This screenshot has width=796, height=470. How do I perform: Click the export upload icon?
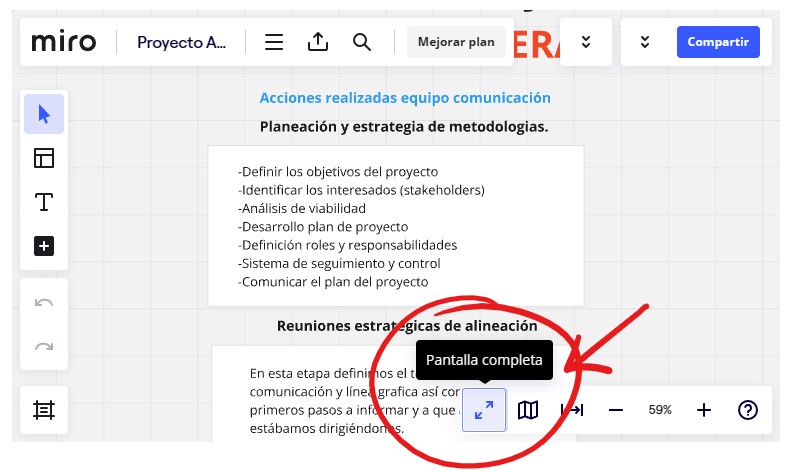pos(318,42)
